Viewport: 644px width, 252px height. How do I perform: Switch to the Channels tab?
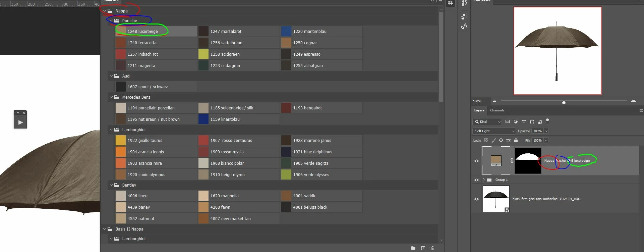pyautogui.click(x=497, y=110)
